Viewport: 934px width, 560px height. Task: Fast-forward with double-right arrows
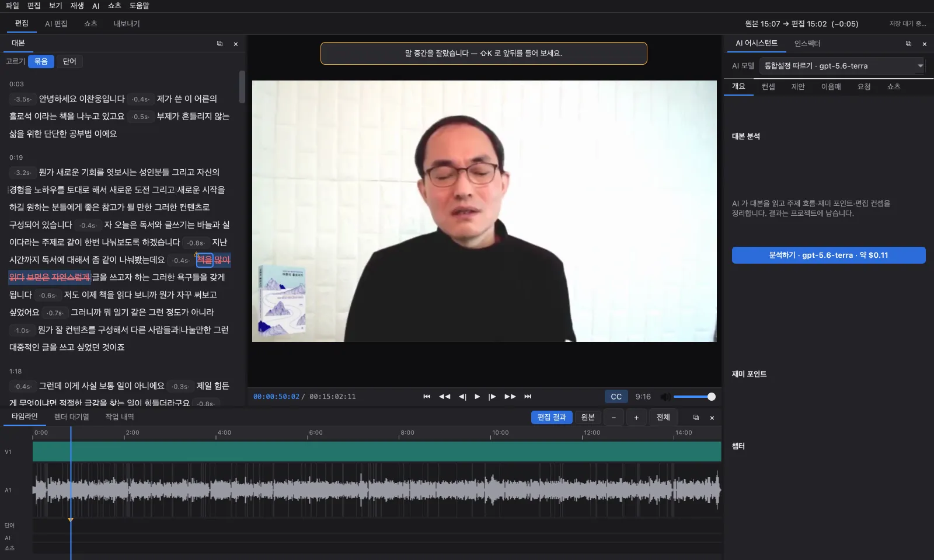(x=510, y=397)
